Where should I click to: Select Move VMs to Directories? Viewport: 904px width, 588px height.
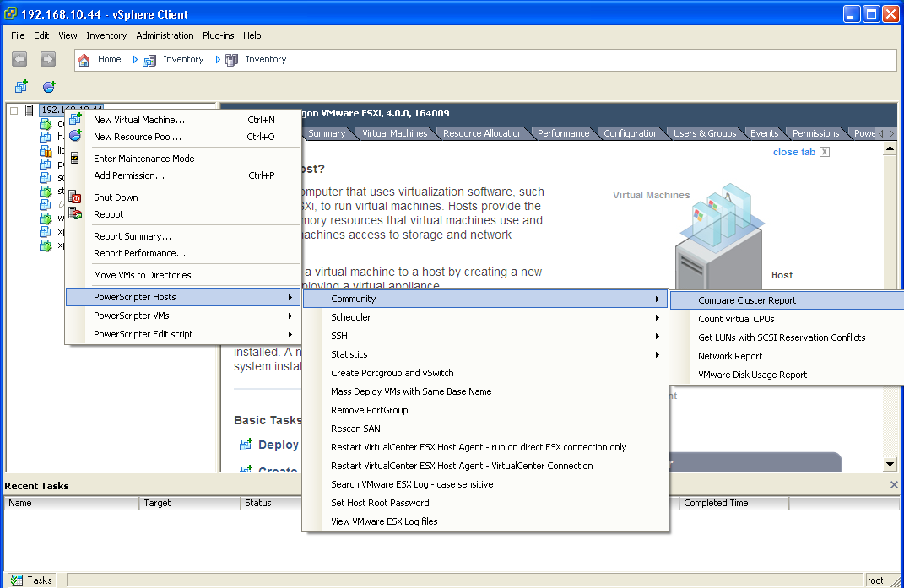183,275
